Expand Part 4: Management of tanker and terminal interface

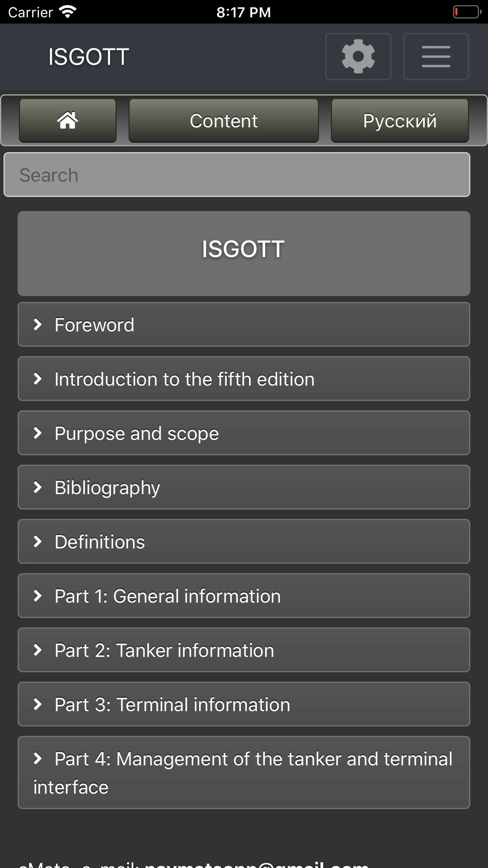pos(244,772)
